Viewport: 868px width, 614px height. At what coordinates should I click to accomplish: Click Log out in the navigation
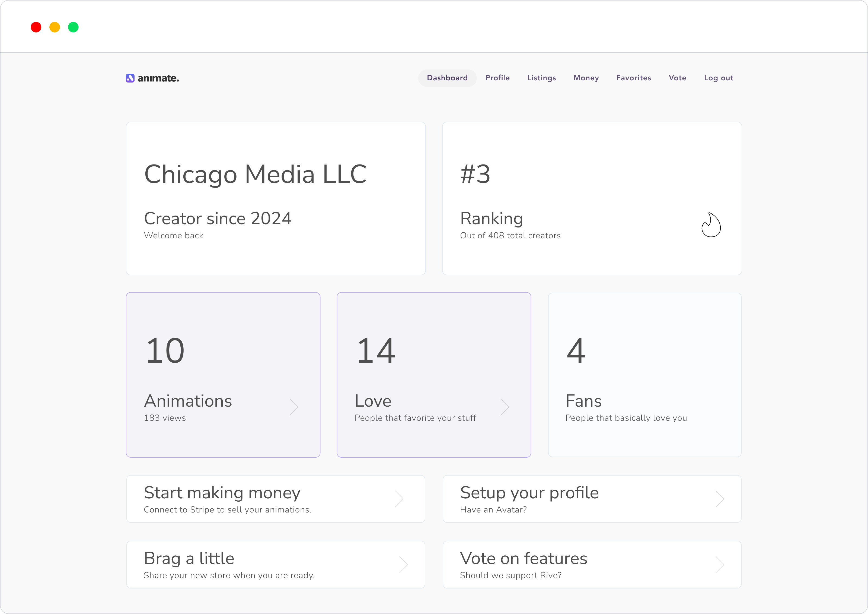(718, 78)
